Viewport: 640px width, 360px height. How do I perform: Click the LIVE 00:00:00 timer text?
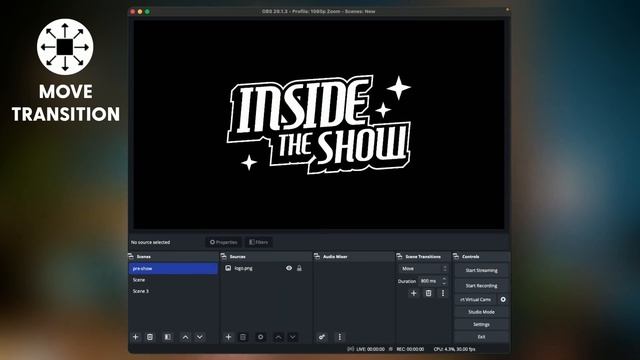point(371,349)
